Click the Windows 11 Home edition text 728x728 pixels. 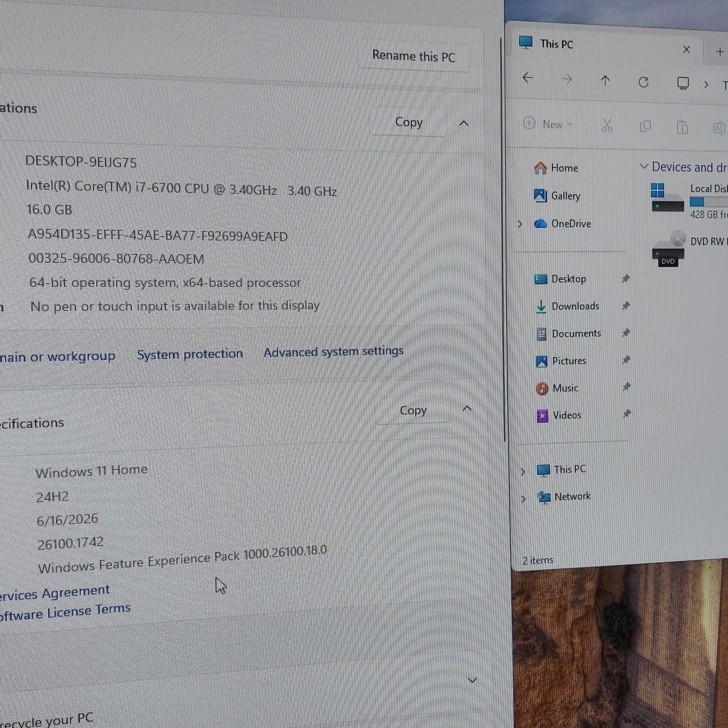[x=91, y=471]
